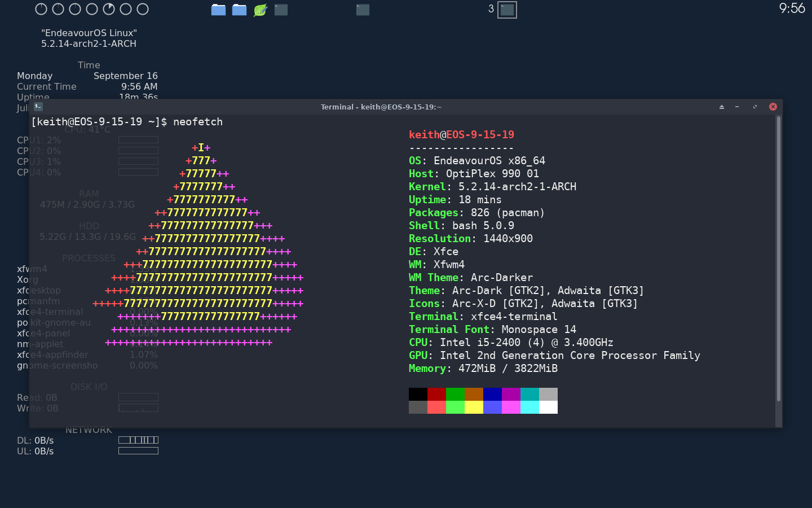
Task: Click the Uptime: 18 mins line
Action: (x=455, y=200)
